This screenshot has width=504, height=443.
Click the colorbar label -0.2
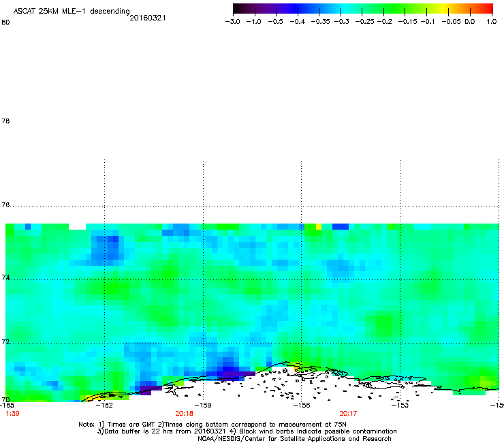[384, 22]
